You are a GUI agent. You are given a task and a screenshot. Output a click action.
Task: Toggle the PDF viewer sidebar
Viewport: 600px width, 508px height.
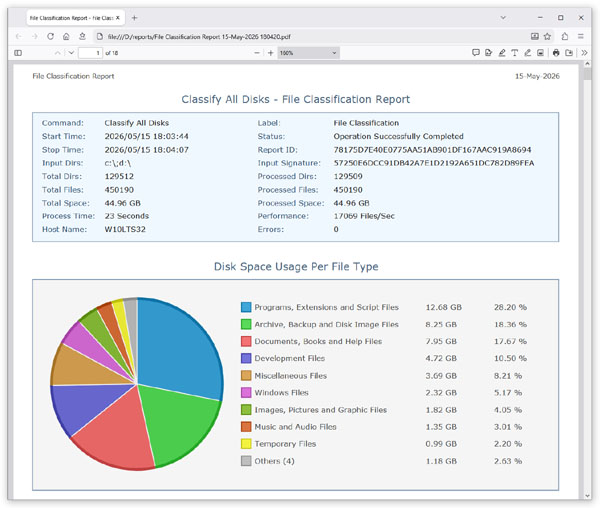(x=18, y=53)
